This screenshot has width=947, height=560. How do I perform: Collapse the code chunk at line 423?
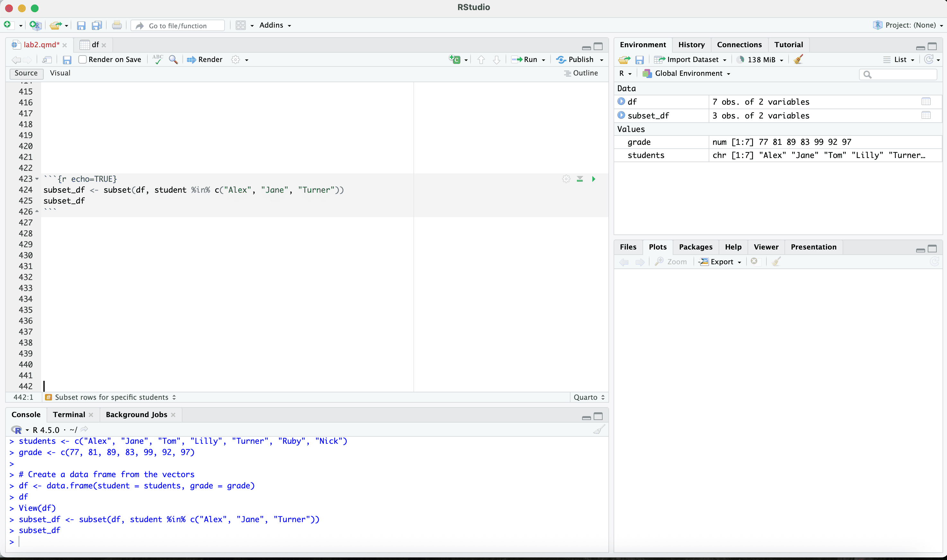tap(37, 179)
